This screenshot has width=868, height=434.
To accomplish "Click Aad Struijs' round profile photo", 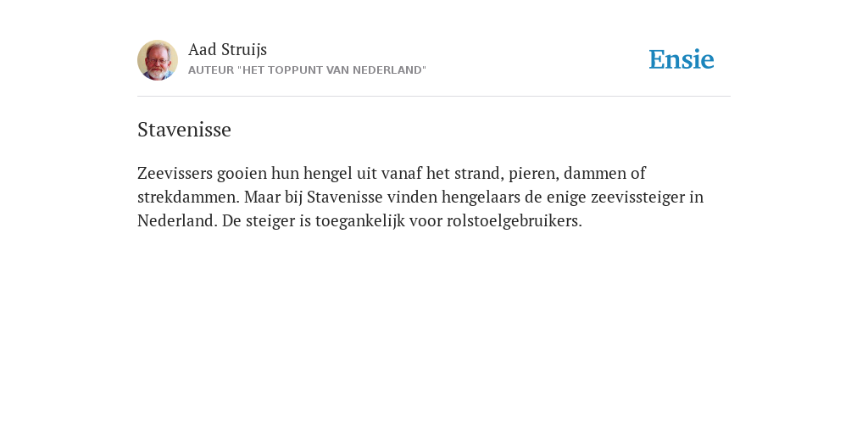I will 158,60.
